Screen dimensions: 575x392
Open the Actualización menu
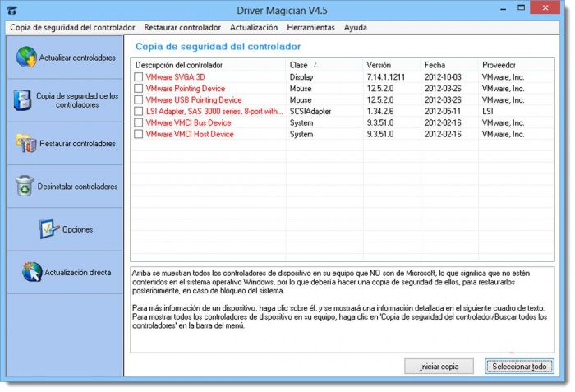click(254, 27)
